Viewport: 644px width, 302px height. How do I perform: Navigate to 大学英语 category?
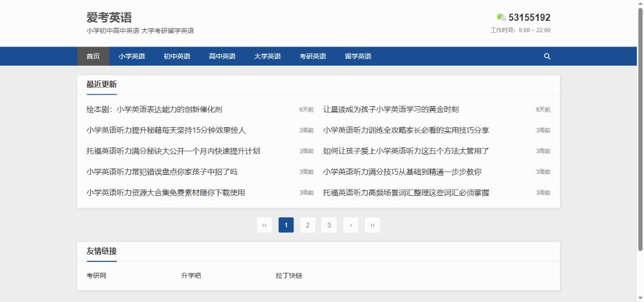267,57
